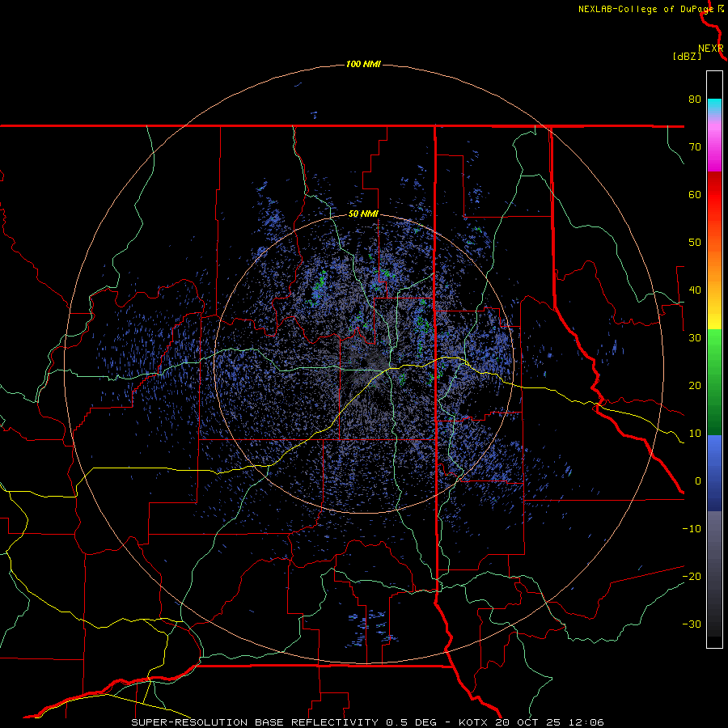Click the "-10" value on dBZ scale
The image size is (728, 728).
point(692,529)
